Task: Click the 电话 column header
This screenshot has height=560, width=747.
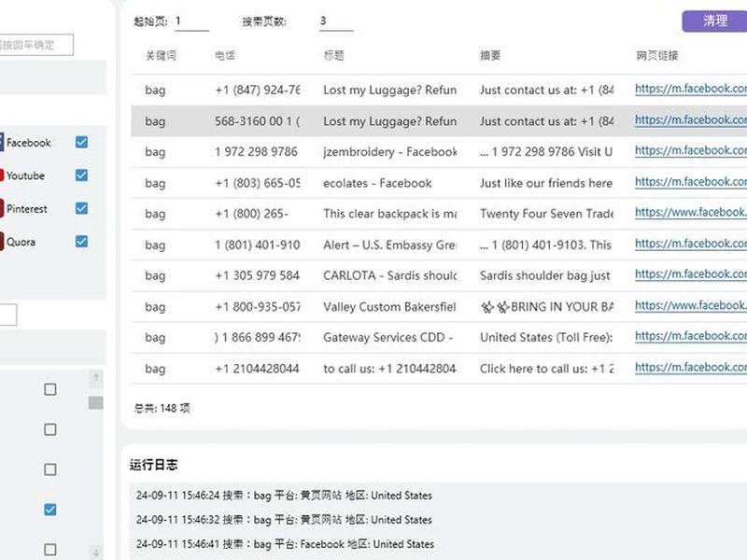Action: 225,56
